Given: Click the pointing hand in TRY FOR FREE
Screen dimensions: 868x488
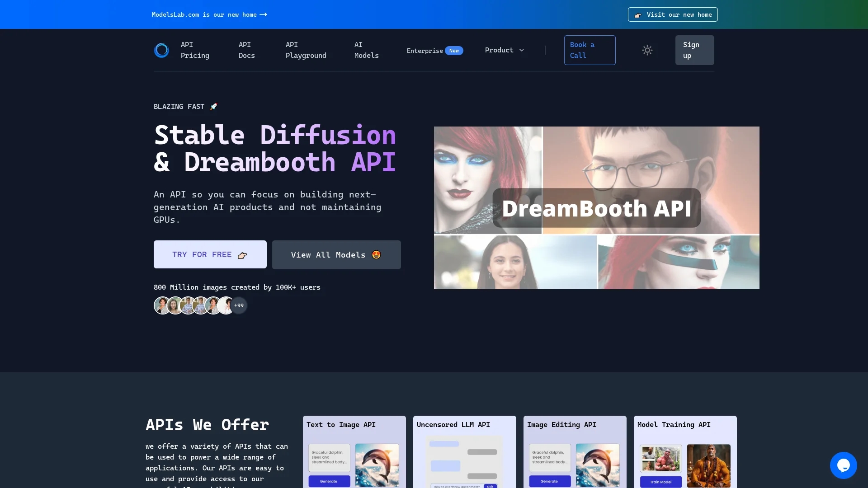Looking at the screenshot, I should [242, 255].
